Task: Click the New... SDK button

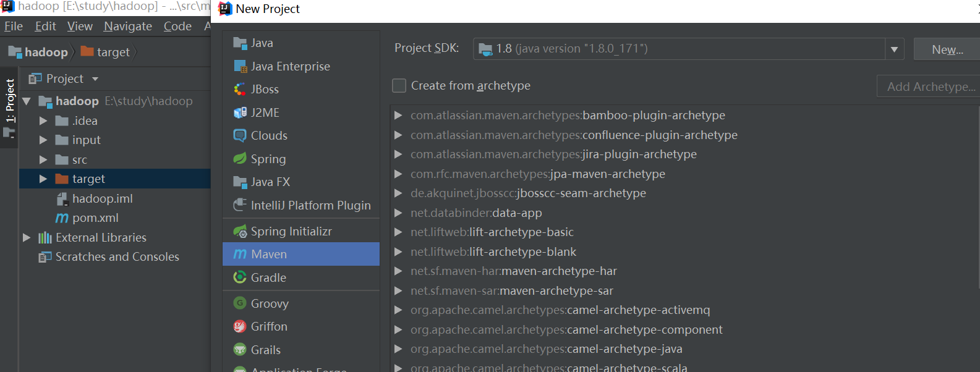Action: pyautogui.click(x=947, y=49)
